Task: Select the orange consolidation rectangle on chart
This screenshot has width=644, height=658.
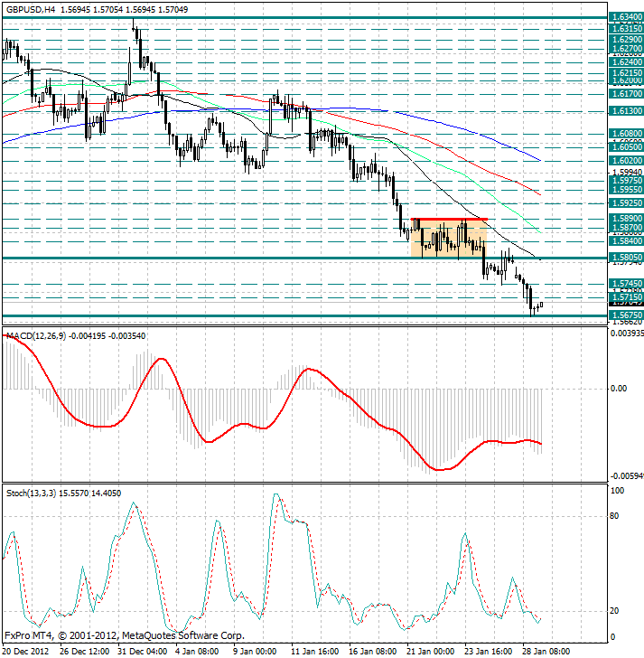Action: tap(449, 238)
